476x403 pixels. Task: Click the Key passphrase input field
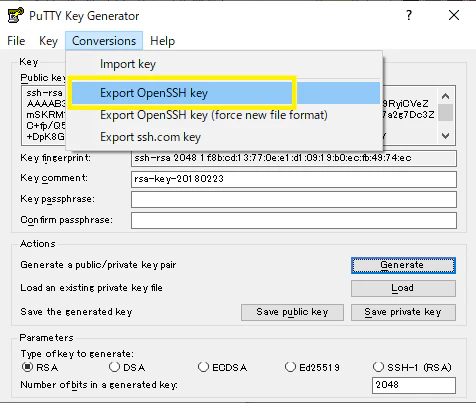(294, 200)
